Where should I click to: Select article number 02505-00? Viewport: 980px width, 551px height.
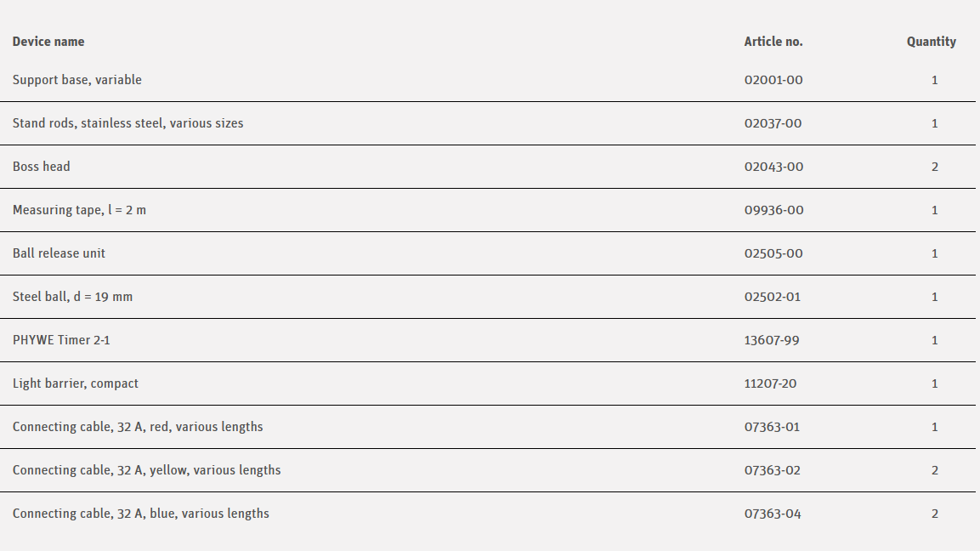click(x=773, y=253)
